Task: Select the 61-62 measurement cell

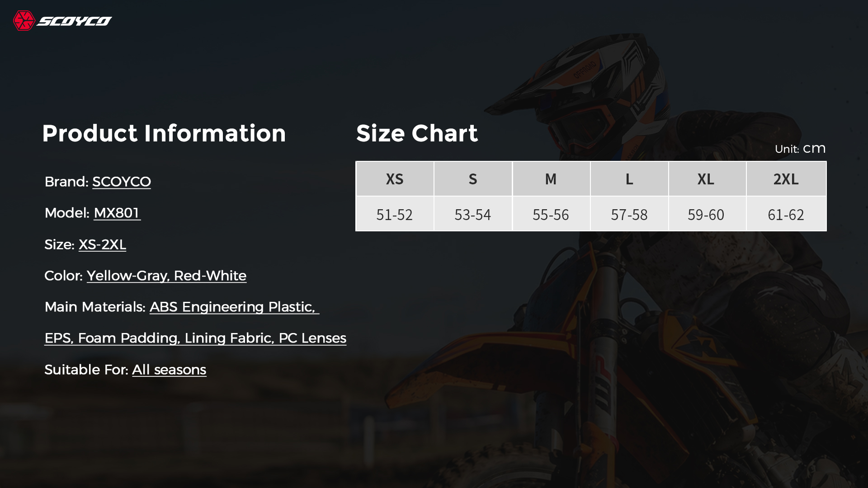Action: click(x=786, y=214)
